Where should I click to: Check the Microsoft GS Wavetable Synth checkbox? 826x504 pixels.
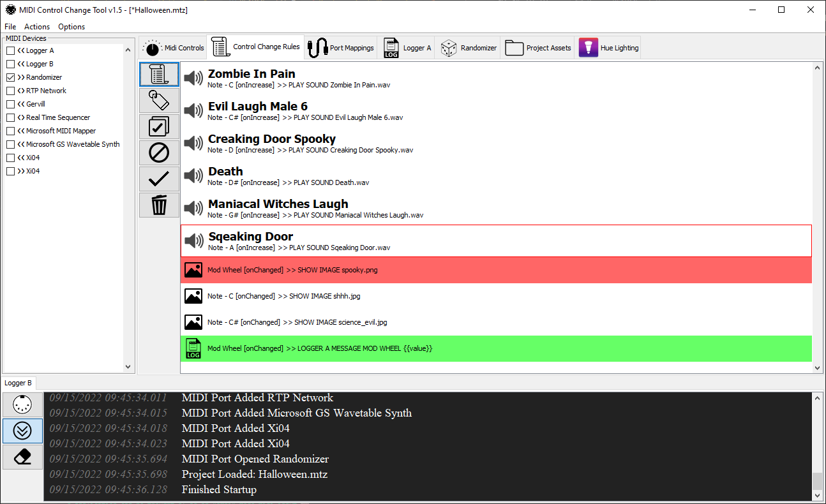[11, 144]
